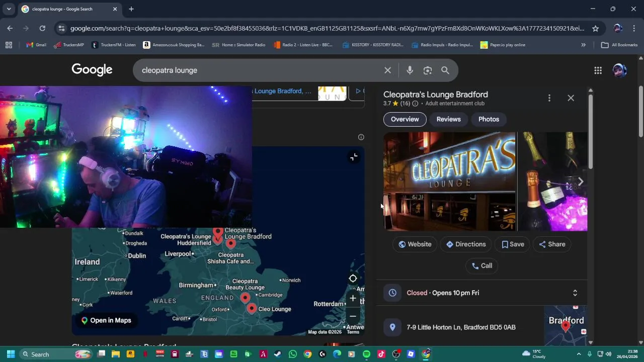Open map info icon above the map
The width and height of the screenshot is (644, 362).
click(x=361, y=137)
